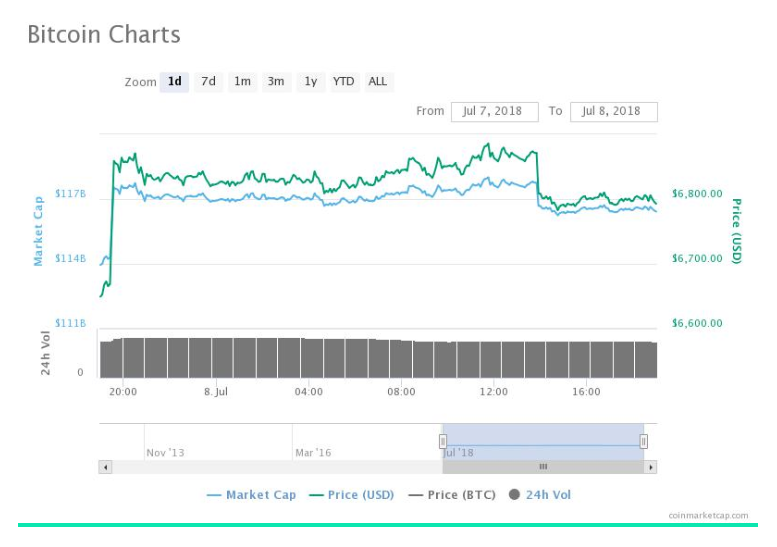Click the left navigator range handle
Viewport: 777px width, 547px height.
click(442, 441)
